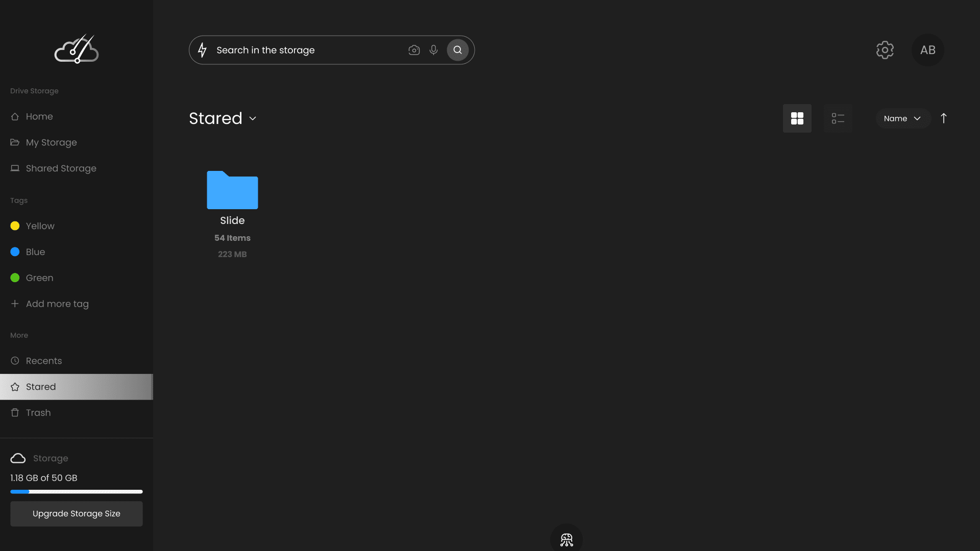The width and height of the screenshot is (980, 551).
Task: Expand the Stared title dropdown chevron
Action: pyautogui.click(x=253, y=118)
